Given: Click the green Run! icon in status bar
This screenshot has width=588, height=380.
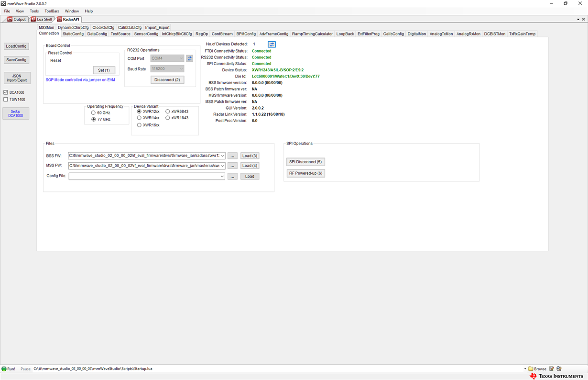Looking at the screenshot, I should [x=4, y=369].
